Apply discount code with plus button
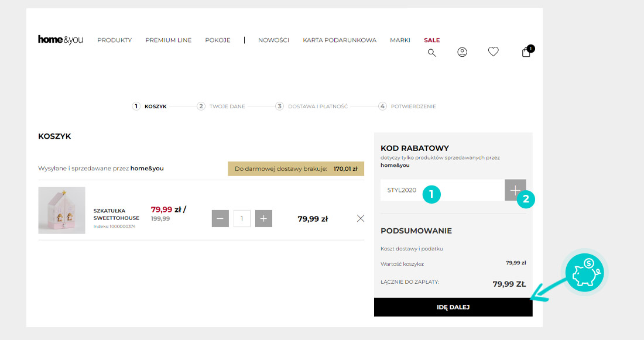This screenshot has width=644, height=340. coord(515,190)
